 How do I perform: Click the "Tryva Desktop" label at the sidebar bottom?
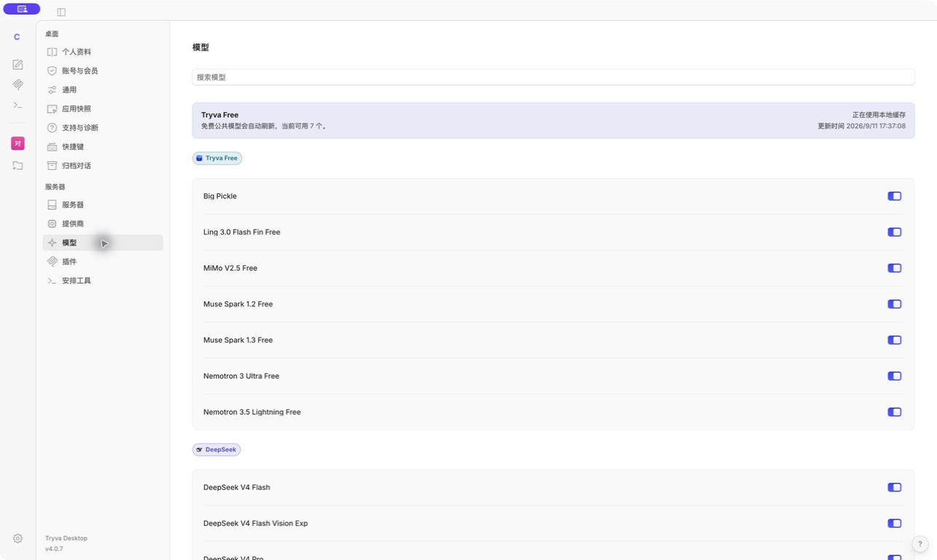pyautogui.click(x=66, y=538)
